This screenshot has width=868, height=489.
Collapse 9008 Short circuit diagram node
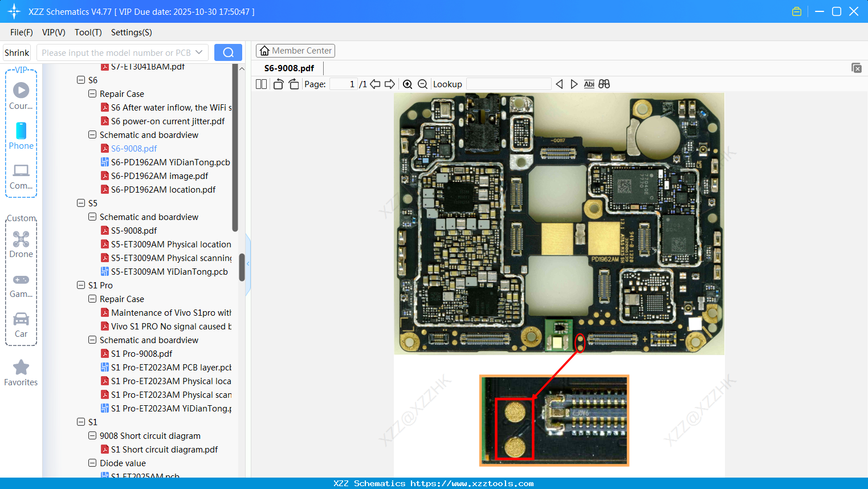92,436
